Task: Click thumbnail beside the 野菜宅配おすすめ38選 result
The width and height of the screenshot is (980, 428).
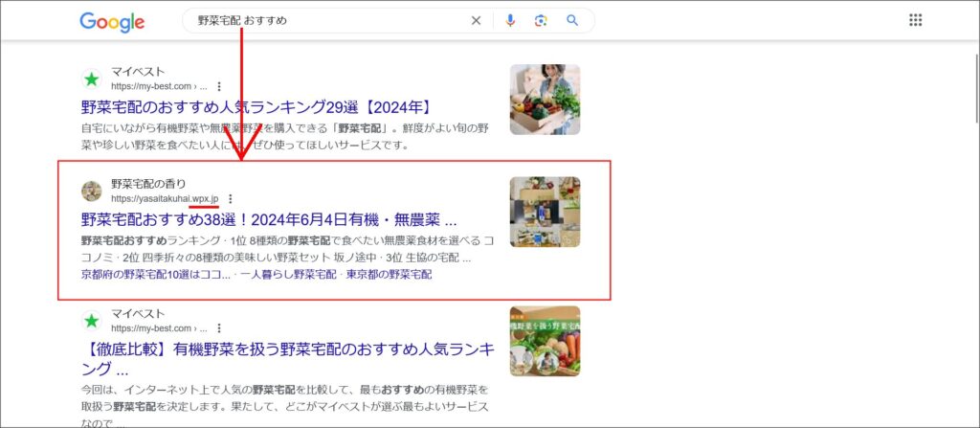Action: pos(545,212)
